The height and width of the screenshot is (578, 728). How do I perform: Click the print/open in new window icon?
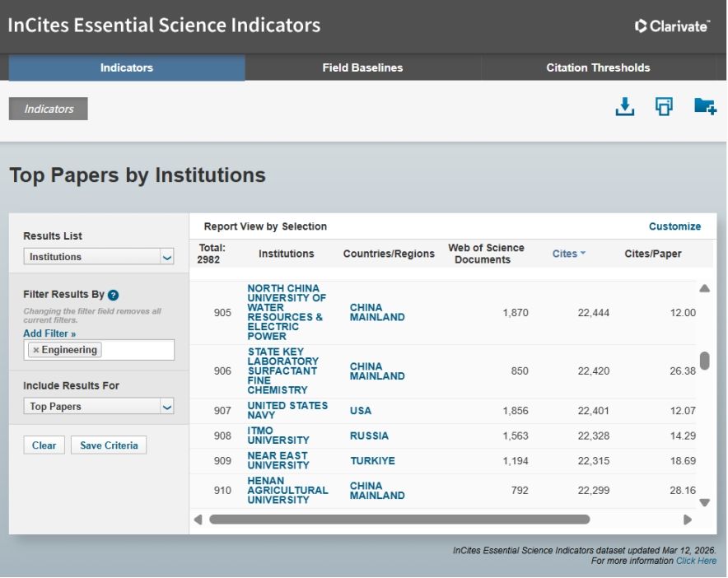[664, 107]
